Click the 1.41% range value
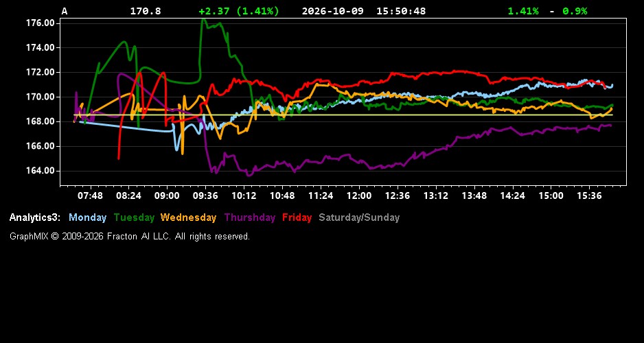 523,11
